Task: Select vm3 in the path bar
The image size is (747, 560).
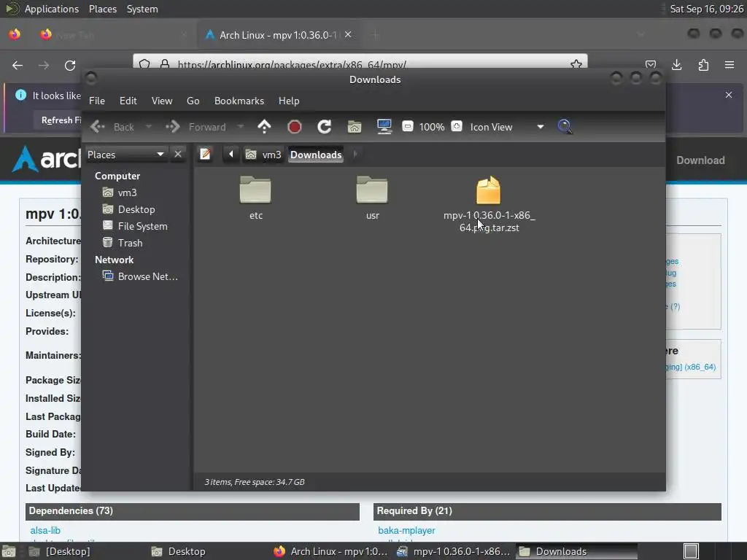Action: [263, 155]
